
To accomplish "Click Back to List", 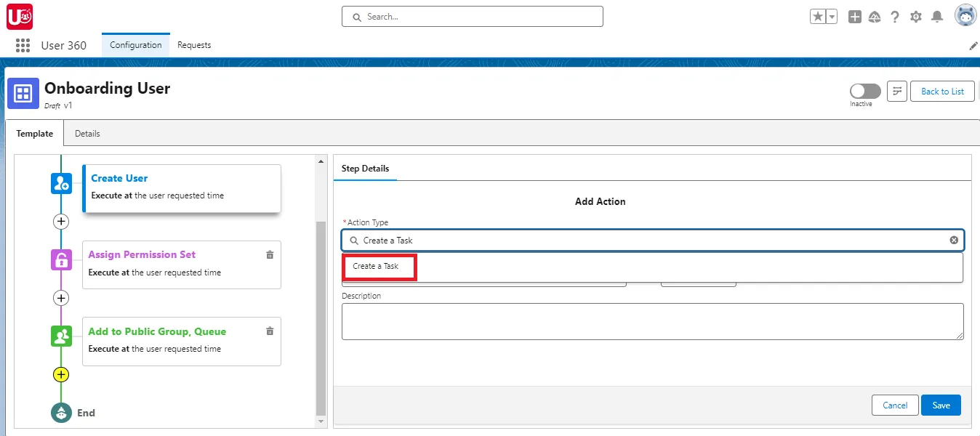I will point(942,91).
